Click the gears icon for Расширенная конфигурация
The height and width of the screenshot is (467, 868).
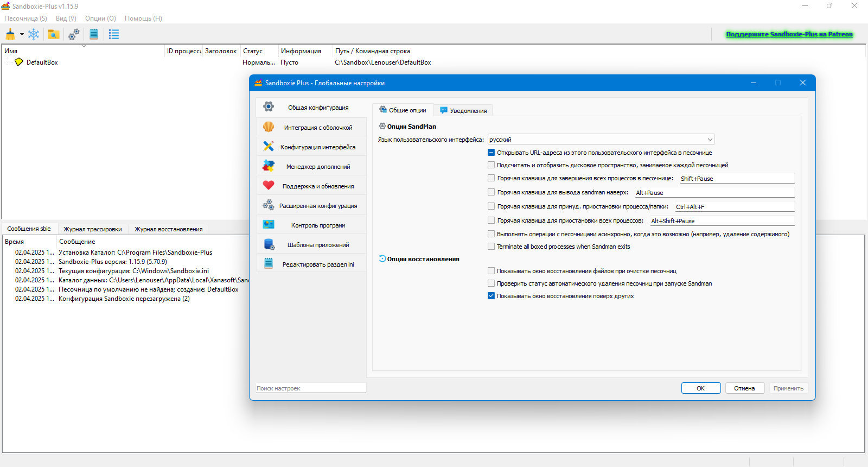point(269,205)
